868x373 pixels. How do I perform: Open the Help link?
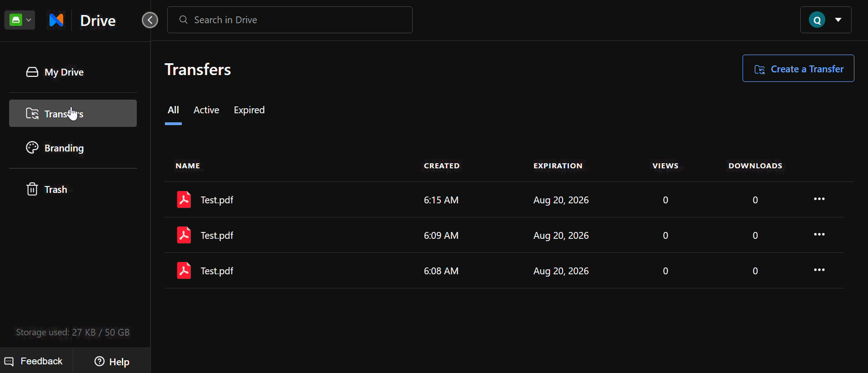[112, 361]
